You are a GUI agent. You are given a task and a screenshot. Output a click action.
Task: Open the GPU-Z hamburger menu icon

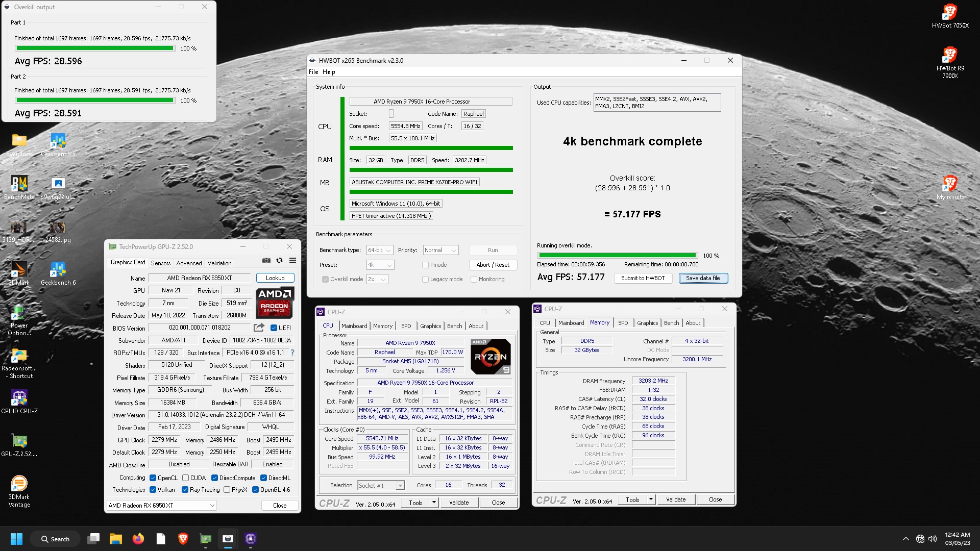click(x=293, y=261)
